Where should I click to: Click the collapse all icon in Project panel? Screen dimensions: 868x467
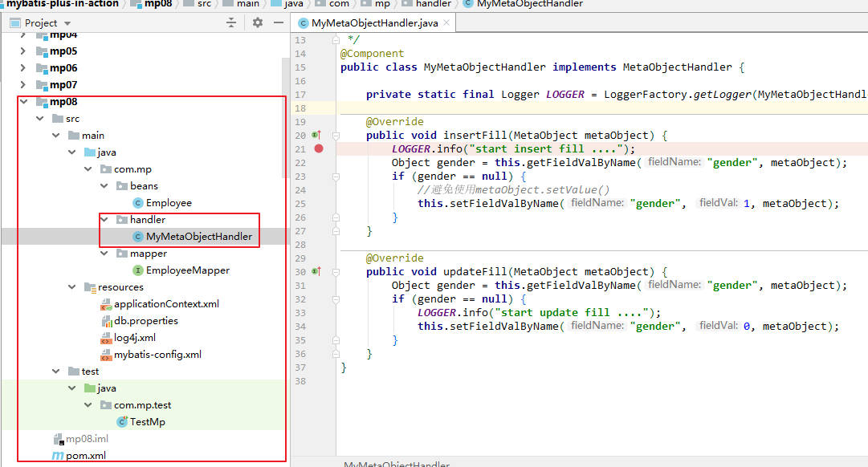(x=231, y=22)
